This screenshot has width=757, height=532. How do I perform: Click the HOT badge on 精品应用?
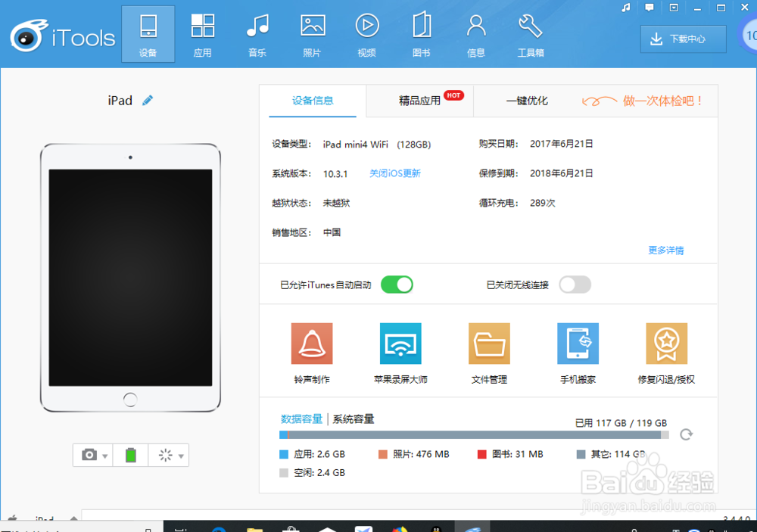click(453, 95)
